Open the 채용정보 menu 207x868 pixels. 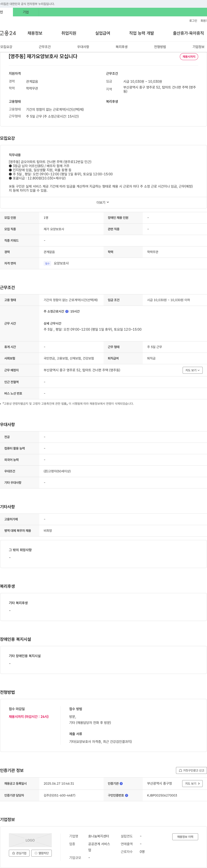click(x=35, y=33)
